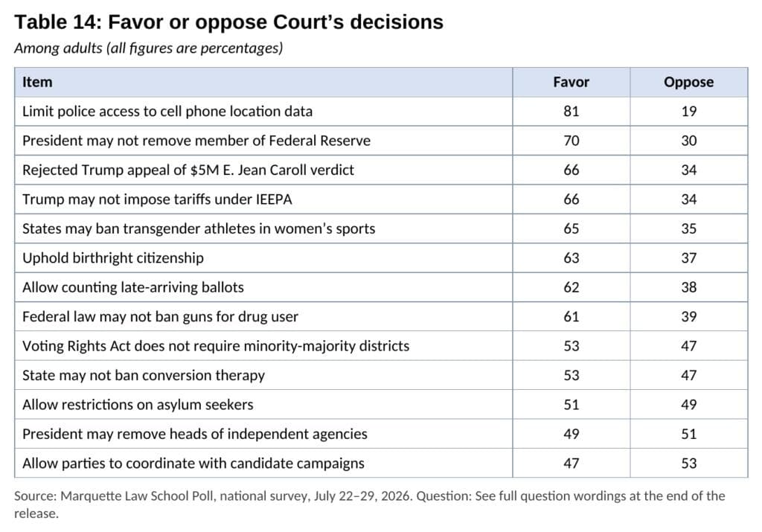Click the Marquette Law School Poll source note
The width and height of the screenshot is (762, 532).
(x=369, y=504)
